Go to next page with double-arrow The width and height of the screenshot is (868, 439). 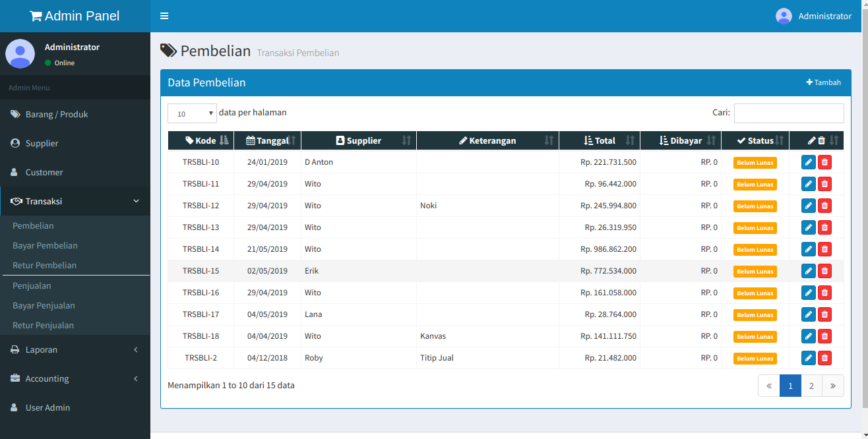click(833, 386)
